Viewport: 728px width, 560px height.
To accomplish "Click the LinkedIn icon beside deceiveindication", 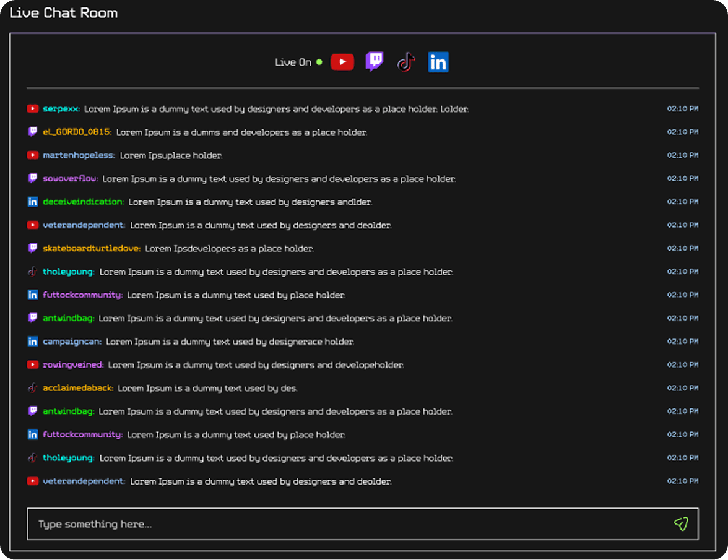I will tap(33, 202).
